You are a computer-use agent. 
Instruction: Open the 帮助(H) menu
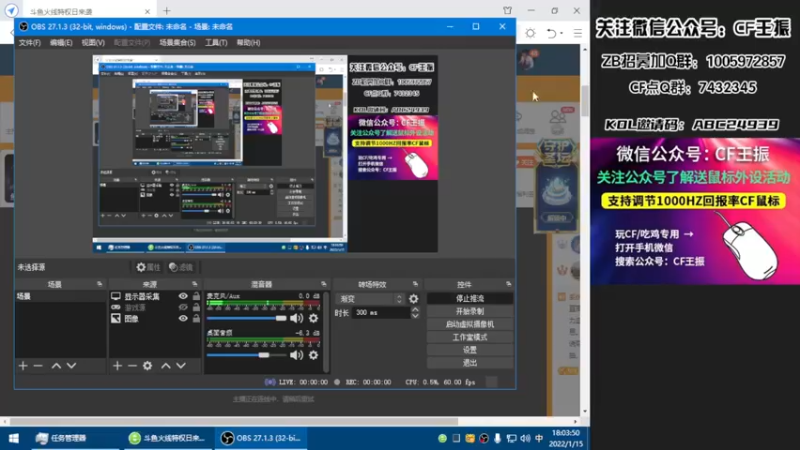(248, 43)
